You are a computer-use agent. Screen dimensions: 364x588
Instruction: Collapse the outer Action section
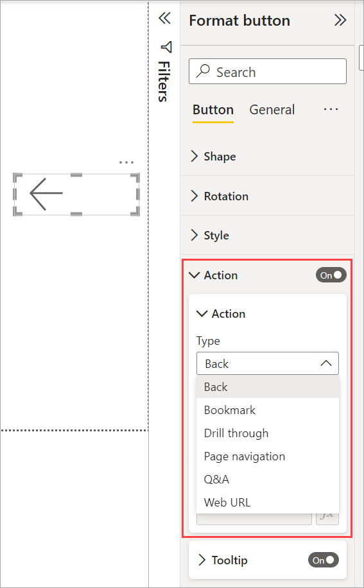tap(194, 275)
